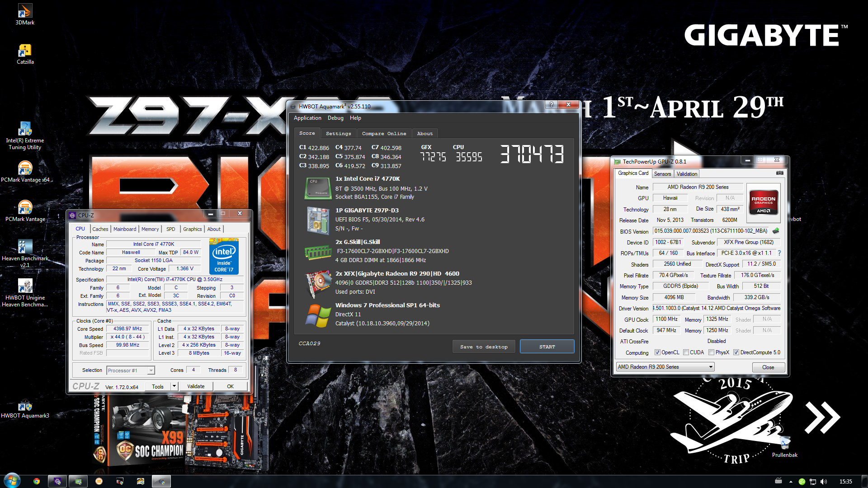Click the Tools button in CPU-Z
868x488 pixels.
pyautogui.click(x=158, y=386)
